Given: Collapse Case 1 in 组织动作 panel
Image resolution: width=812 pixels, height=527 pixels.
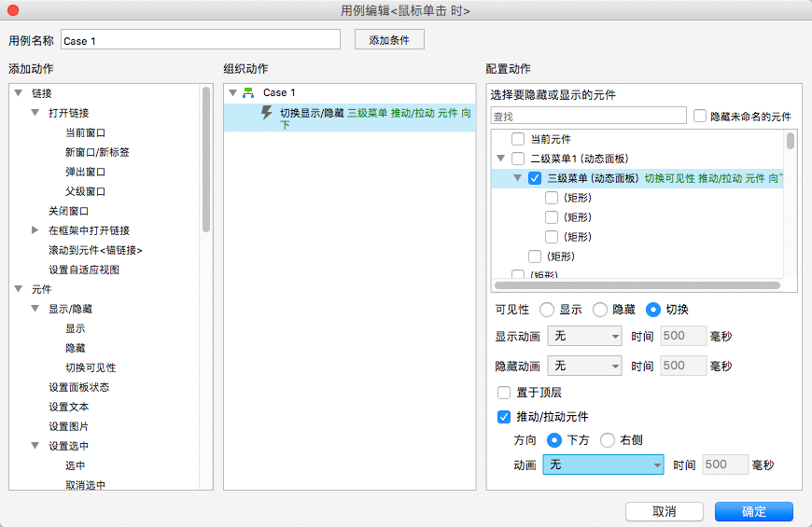Looking at the screenshot, I should coord(233,92).
